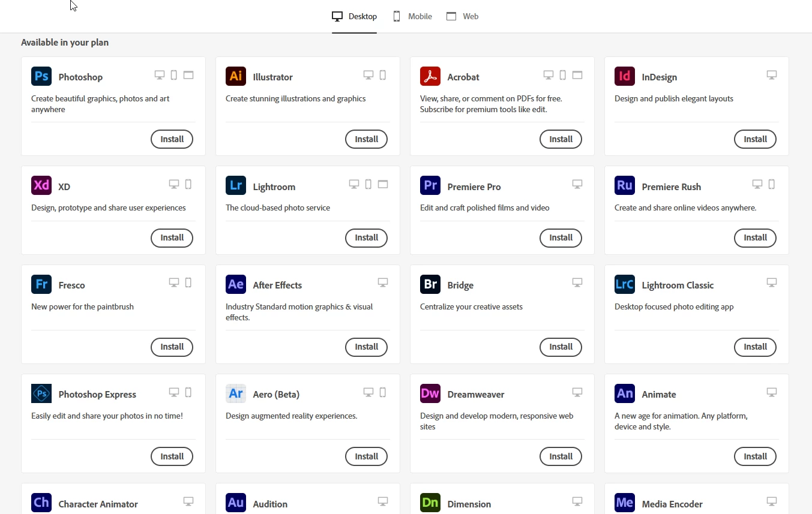The height and width of the screenshot is (514, 812).
Task: Click the After Effects Ae icon
Action: 236,284
